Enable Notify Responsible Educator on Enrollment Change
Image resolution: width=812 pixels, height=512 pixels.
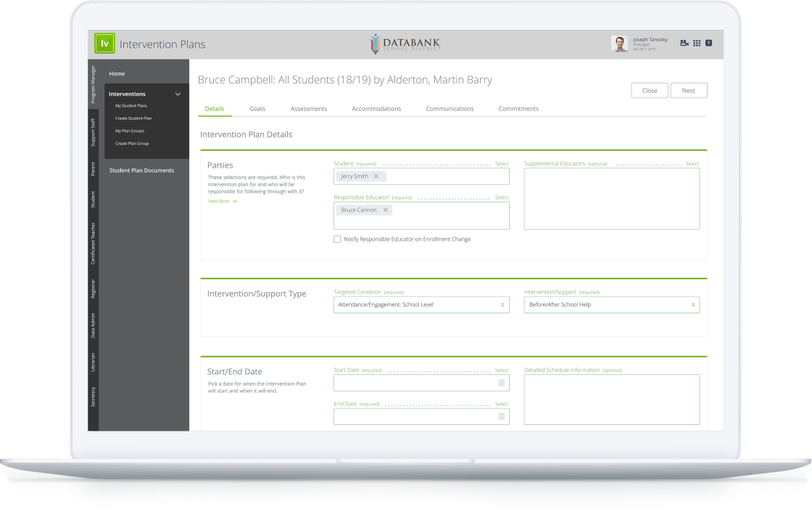point(337,239)
